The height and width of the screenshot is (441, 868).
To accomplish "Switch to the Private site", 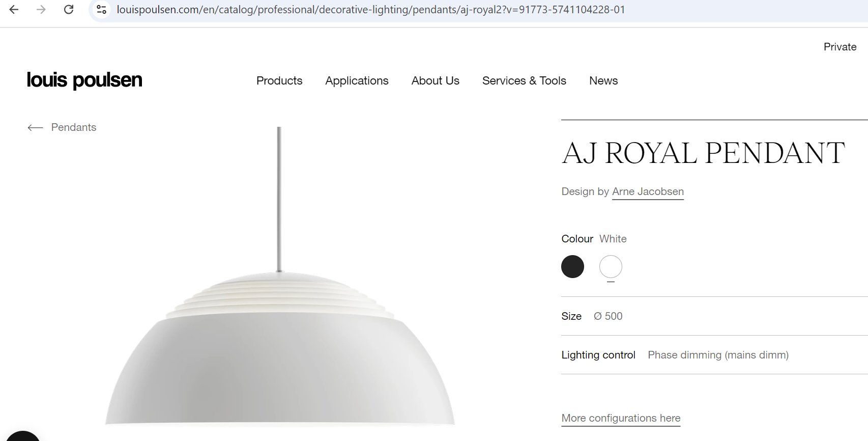I will tap(840, 47).
